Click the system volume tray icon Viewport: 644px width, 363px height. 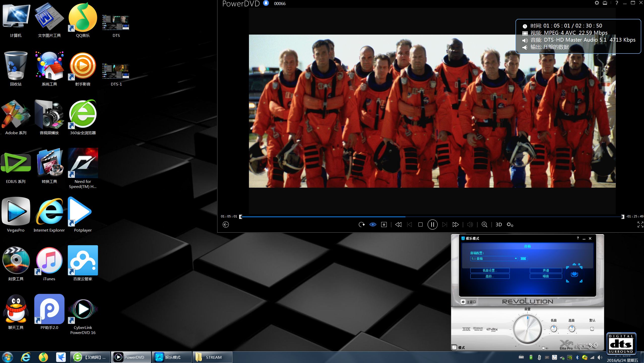[x=600, y=357]
